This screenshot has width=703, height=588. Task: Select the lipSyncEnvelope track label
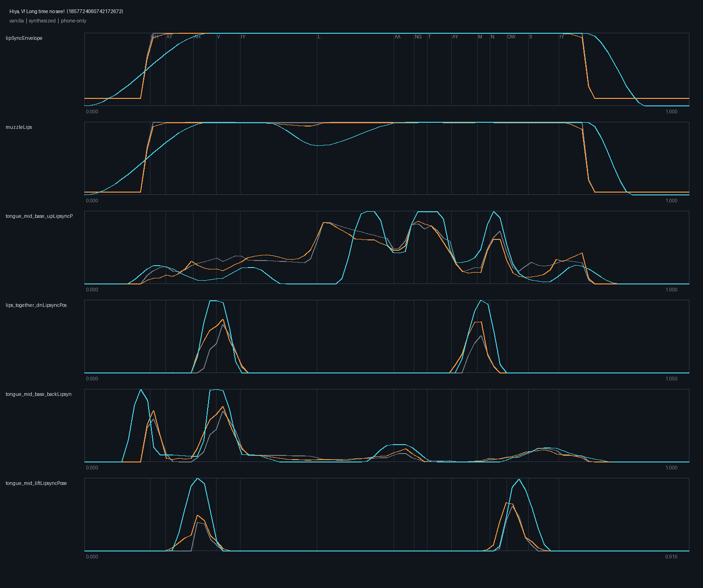pyautogui.click(x=24, y=38)
